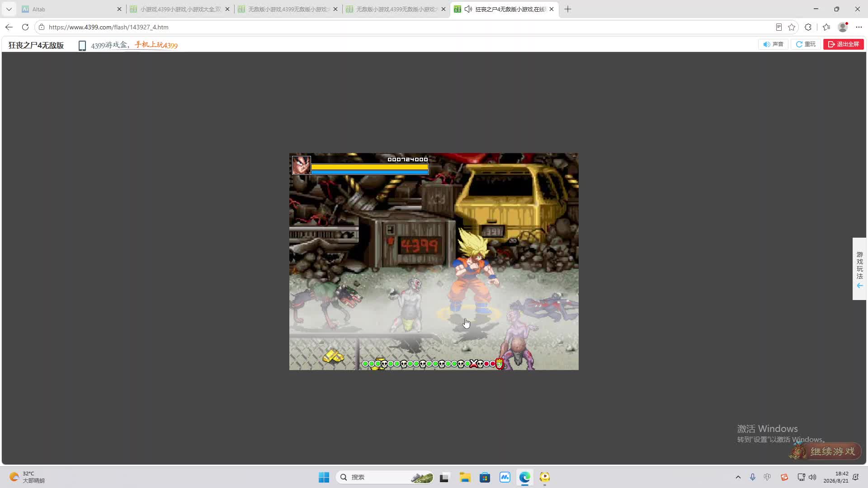Click the score counter 000724000

(x=408, y=160)
